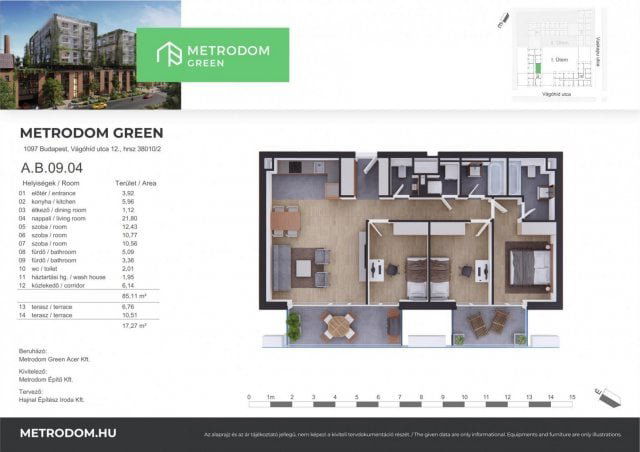The height and width of the screenshot is (452, 640).
Task: Click the scale bar at the 10 mark
Action: click(x=464, y=404)
